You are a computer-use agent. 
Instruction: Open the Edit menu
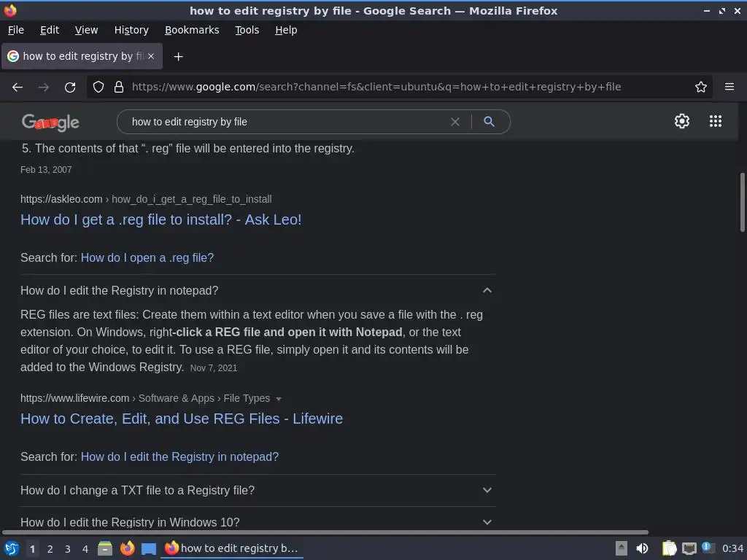tap(50, 30)
